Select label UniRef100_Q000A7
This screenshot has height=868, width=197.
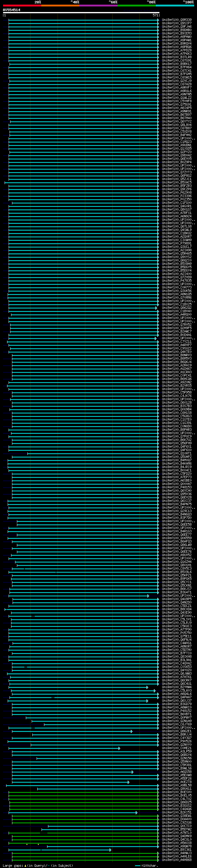177,484
